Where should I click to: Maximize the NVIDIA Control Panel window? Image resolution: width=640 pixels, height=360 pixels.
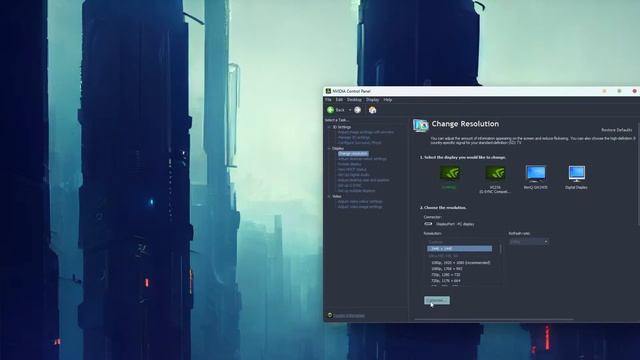tap(619, 91)
